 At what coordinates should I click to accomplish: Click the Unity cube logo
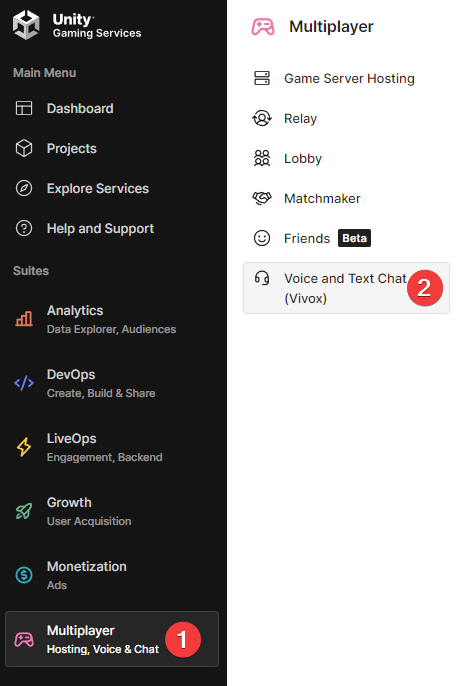26,25
